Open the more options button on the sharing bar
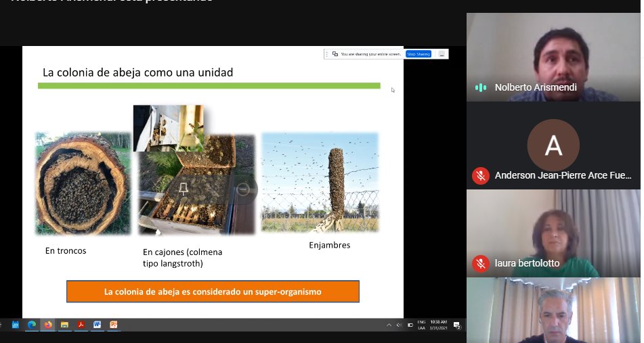 [x=442, y=54]
